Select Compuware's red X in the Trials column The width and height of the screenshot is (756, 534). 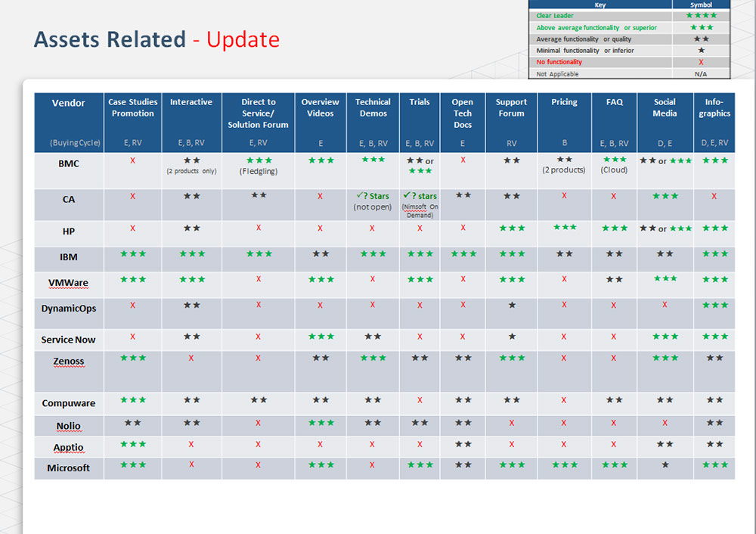click(x=420, y=399)
